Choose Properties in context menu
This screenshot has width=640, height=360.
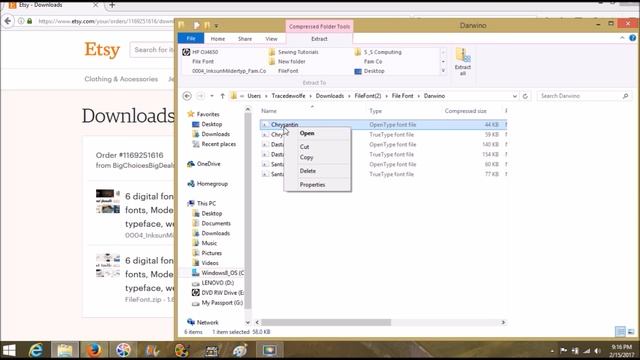312,184
